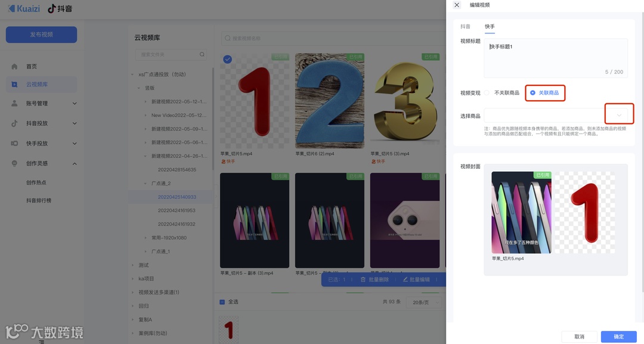Choose the 不关联商品 radio option
Screen dimensions: 644x344
click(x=487, y=92)
